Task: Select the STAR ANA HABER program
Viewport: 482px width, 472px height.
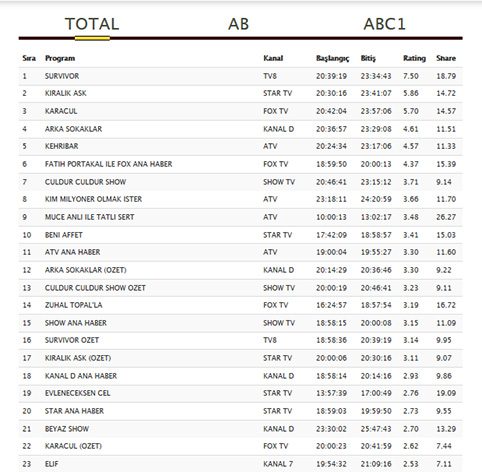Action: [74, 411]
